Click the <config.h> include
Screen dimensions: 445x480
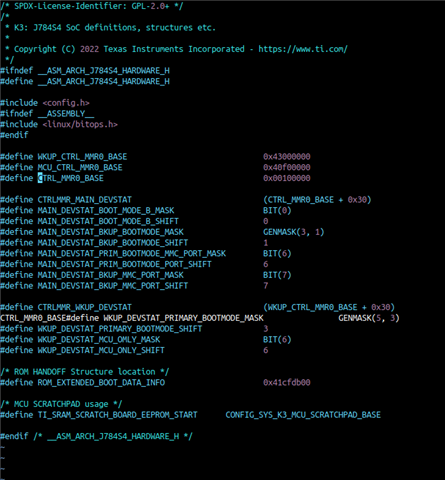[x=66, y=103]
